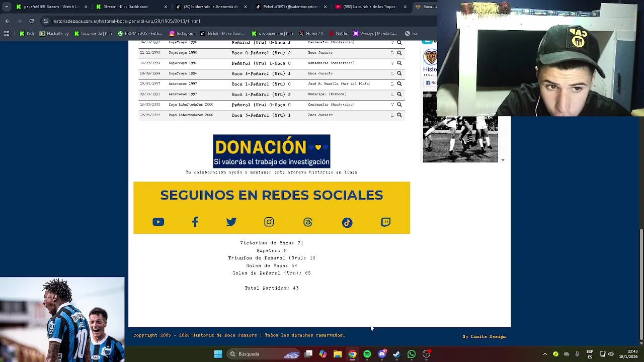The width and height of the screenshot is (644, 362).
Task: Reload the current page
Action: pos(31,21)
